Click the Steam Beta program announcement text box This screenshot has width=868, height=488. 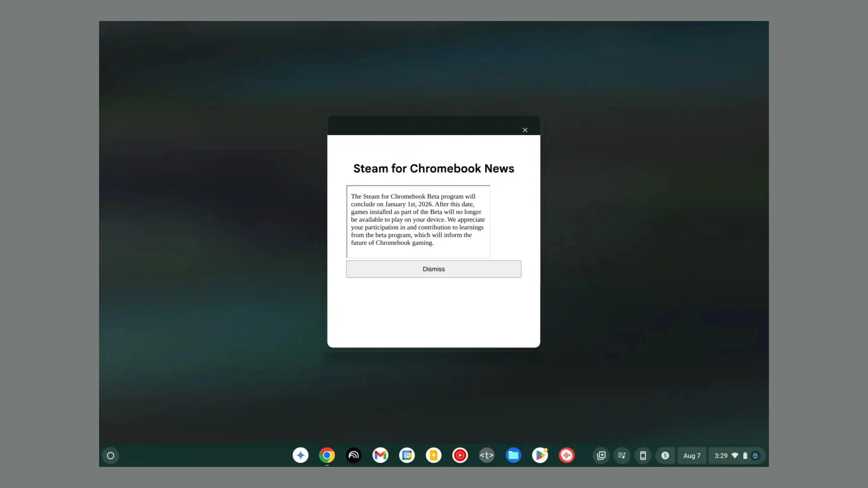[418, 221]
